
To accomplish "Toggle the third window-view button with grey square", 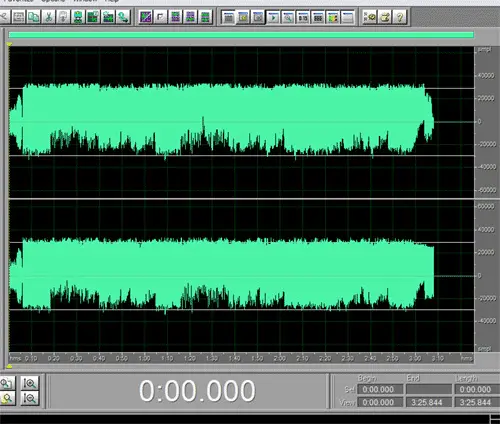I will click(x=258, y=17).
